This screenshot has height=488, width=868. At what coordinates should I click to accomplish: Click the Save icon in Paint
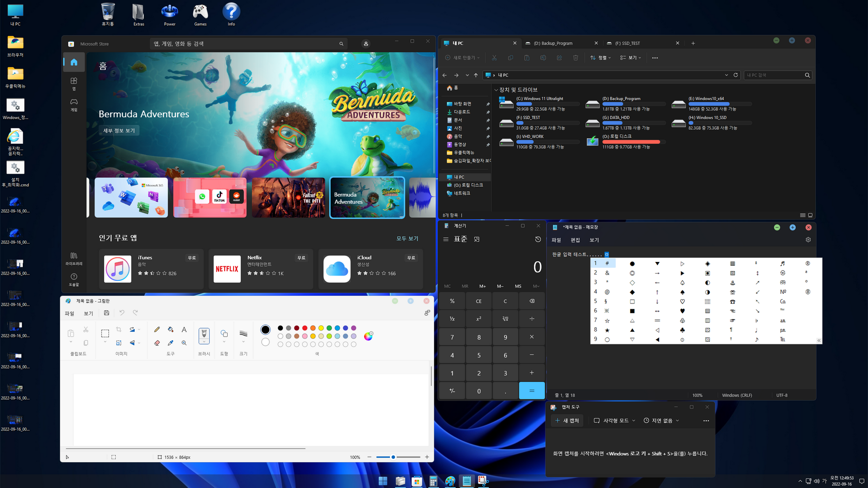pyautogui.click(x=107, y=313)
